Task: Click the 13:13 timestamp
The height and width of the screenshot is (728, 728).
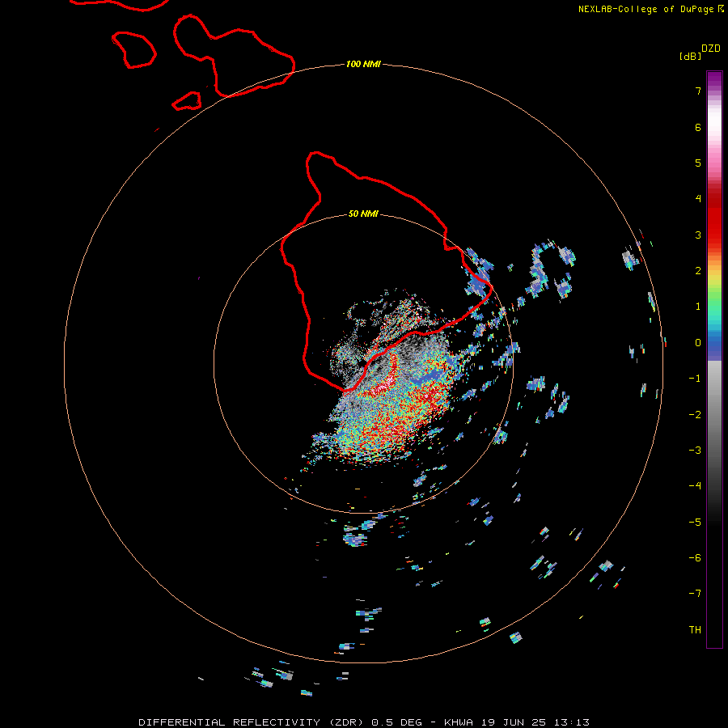Action: [x=572, y=722]
